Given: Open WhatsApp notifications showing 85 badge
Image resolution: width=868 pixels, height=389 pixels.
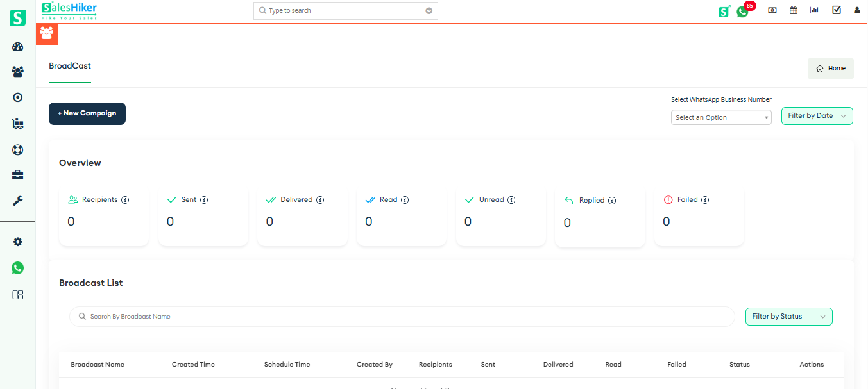Looking at the screenshot, I should [743, 11].
